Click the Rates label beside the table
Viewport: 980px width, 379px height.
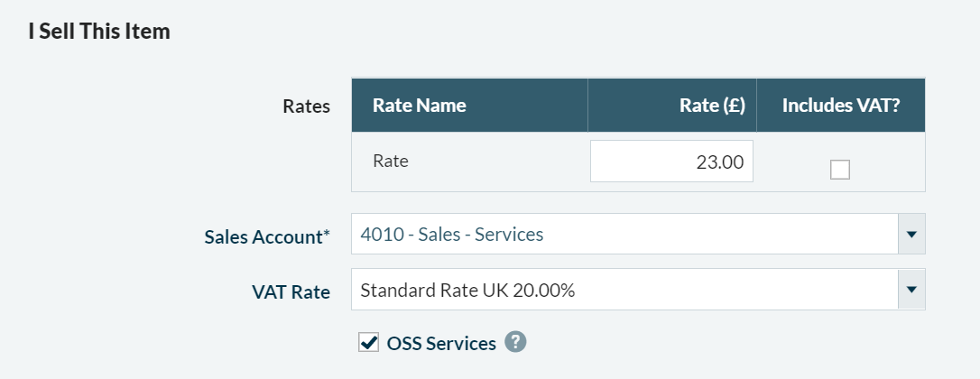point(307,106)
